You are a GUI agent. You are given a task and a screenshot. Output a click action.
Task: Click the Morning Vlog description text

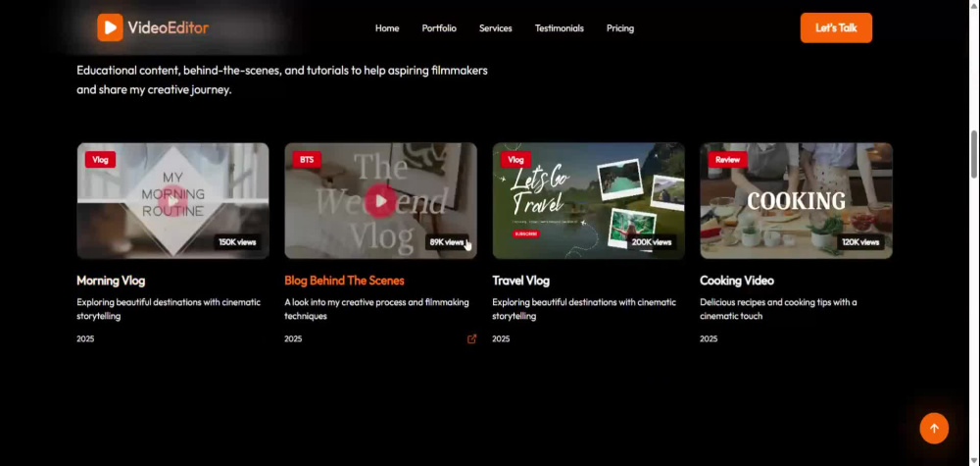pos(169,309)
